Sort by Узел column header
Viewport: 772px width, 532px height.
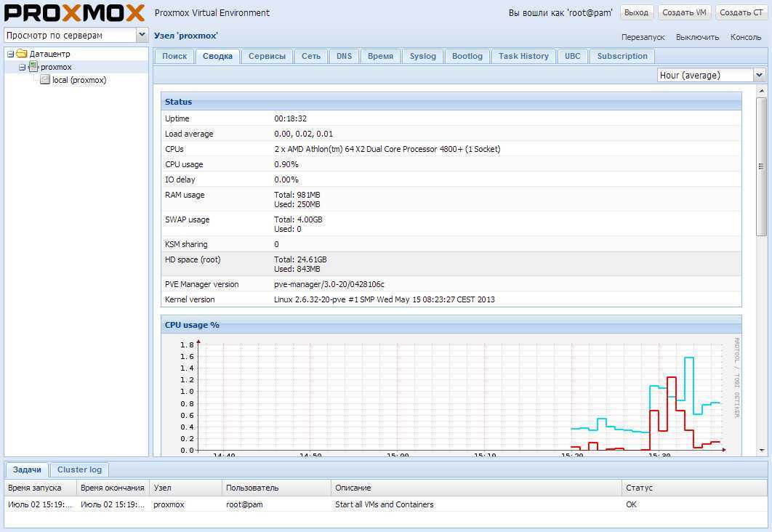(185, 488)
